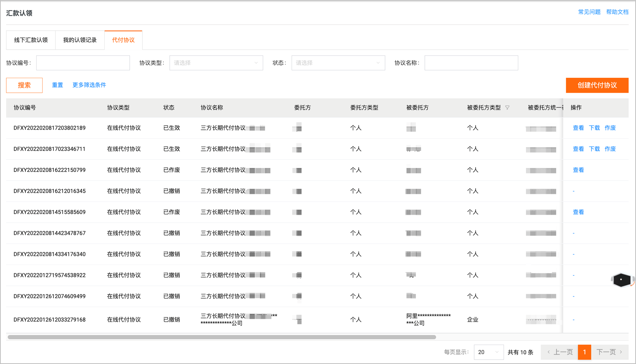Click the 重置 link
The width and height of the screenshot is (636, 364).
tap(57, 85)
